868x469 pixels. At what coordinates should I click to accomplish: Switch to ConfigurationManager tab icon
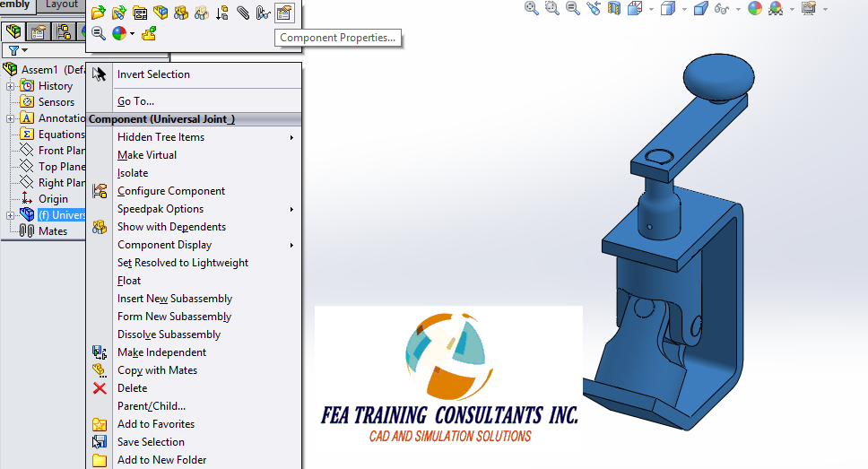(x=63, y=31)
